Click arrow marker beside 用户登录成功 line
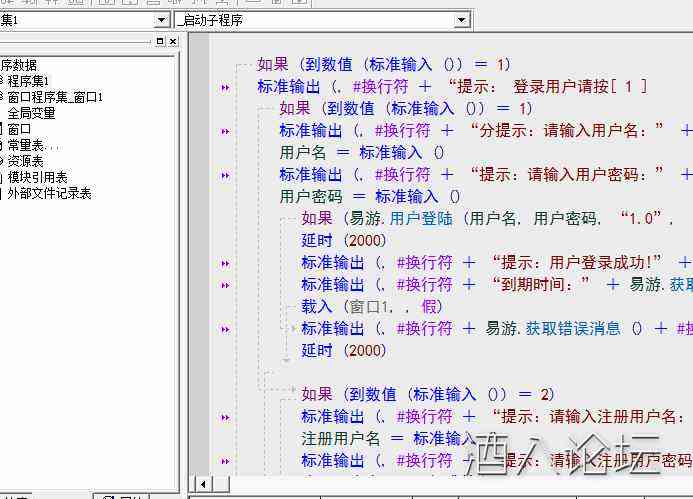The image size is (693, 499). [x=226, y=263]
